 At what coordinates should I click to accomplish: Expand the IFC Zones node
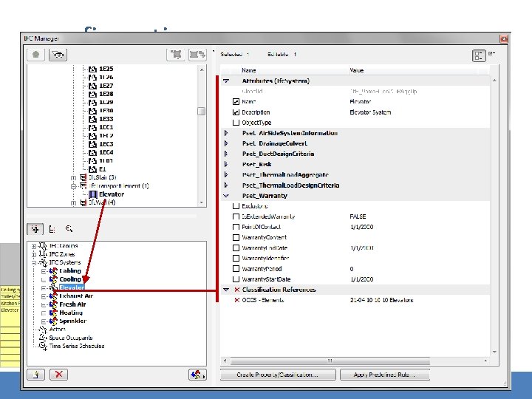point(34,254)
